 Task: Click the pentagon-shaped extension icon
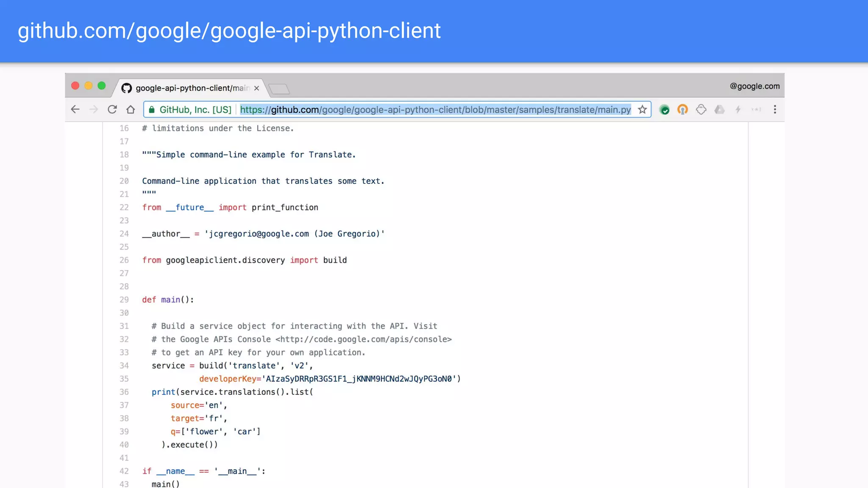[701, 110]
